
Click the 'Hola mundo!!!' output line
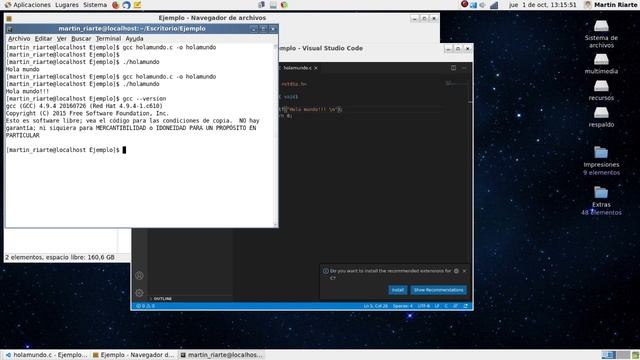click(x=27, y=91)
